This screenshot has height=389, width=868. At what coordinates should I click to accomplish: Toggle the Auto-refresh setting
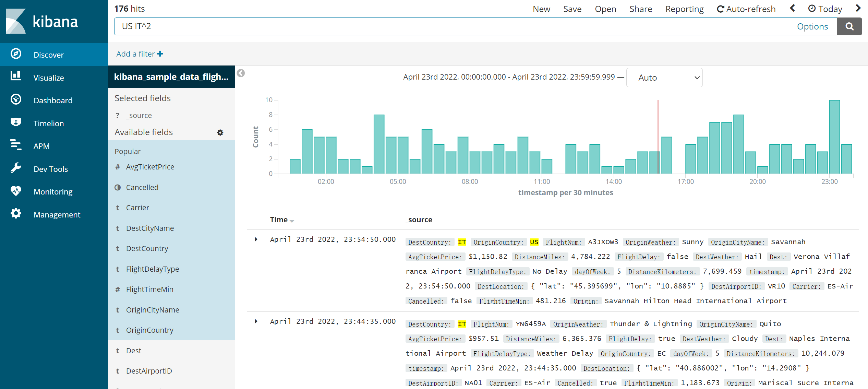(x=746, y=9)
